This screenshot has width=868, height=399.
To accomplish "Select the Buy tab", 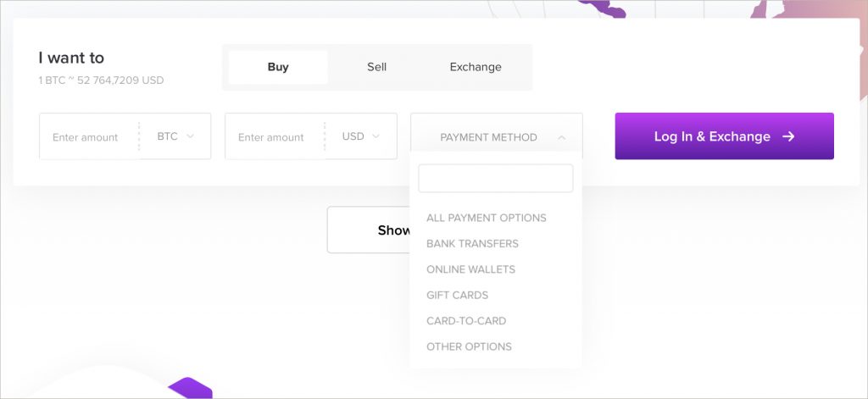I will [278, 67].
